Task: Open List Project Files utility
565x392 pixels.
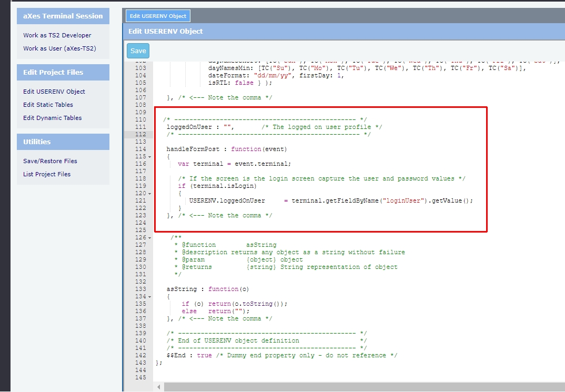Action: tap(47, 174)
